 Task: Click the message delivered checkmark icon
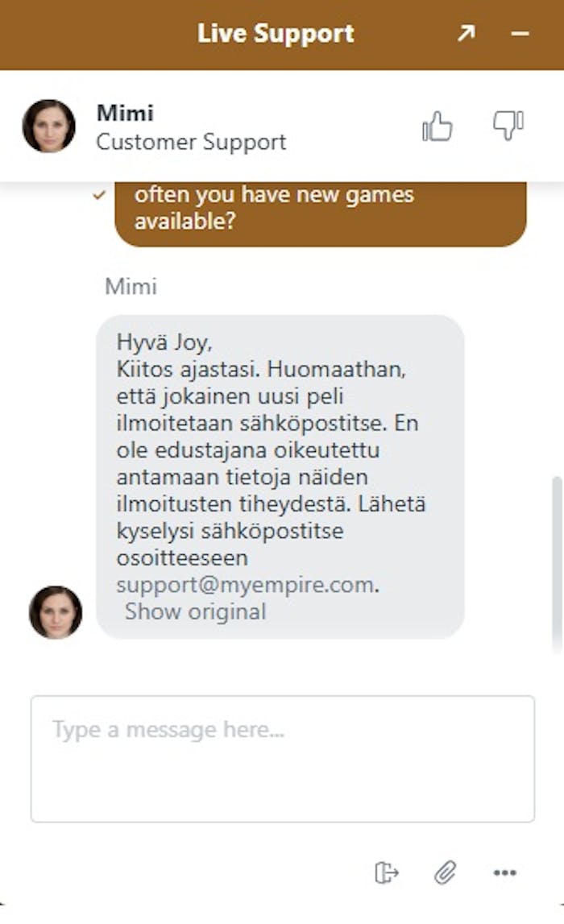(x=100, y=194)
